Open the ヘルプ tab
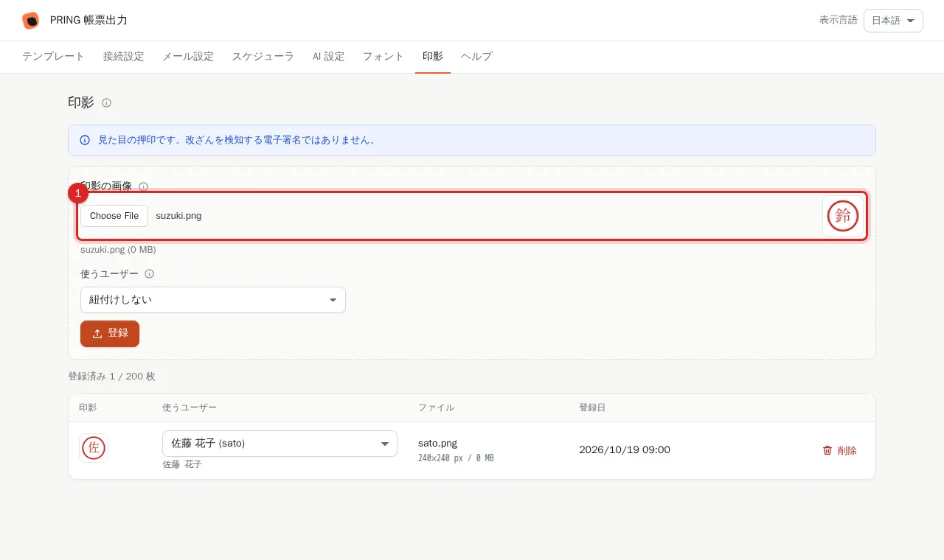Screen dimensions: 944x560 pyautogui.click(x=476, y=57)
